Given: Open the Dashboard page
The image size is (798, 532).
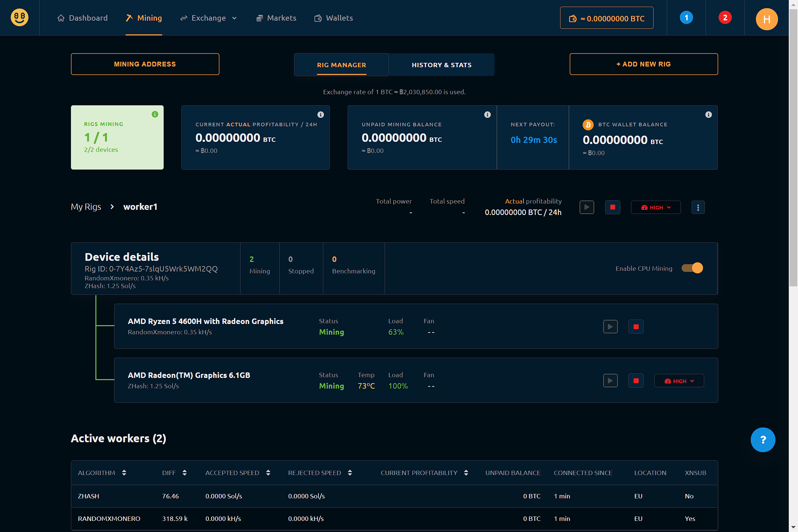Looking at the screenshot, I should (82, 18).
